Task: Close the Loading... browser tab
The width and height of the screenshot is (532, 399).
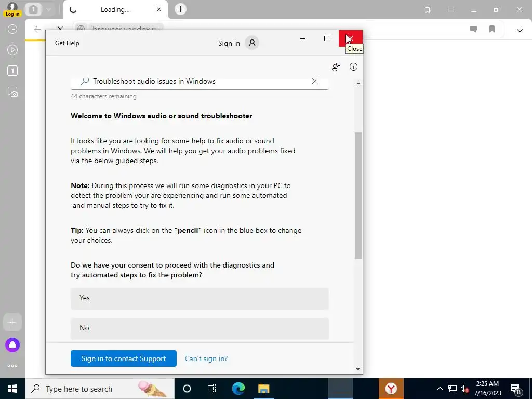Action: (159, 9)
